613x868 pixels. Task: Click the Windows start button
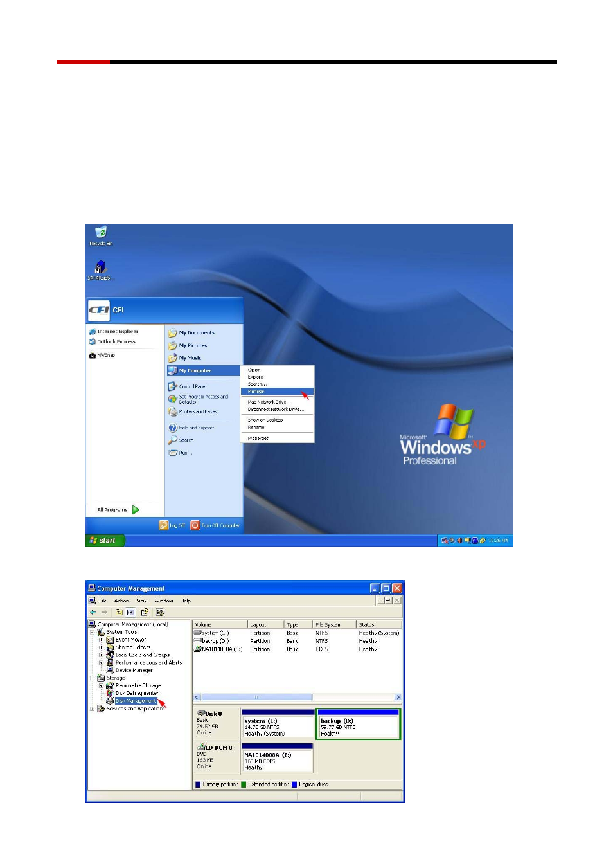click(105, 541)
